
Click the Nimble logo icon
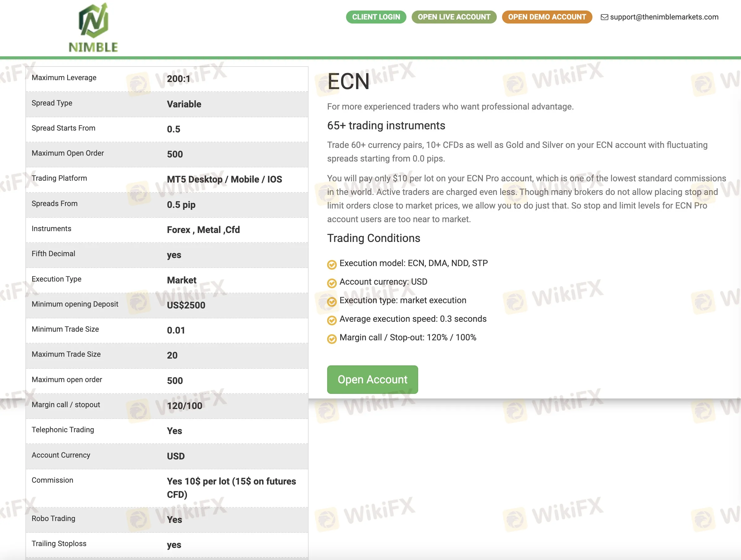click(93, 21)
